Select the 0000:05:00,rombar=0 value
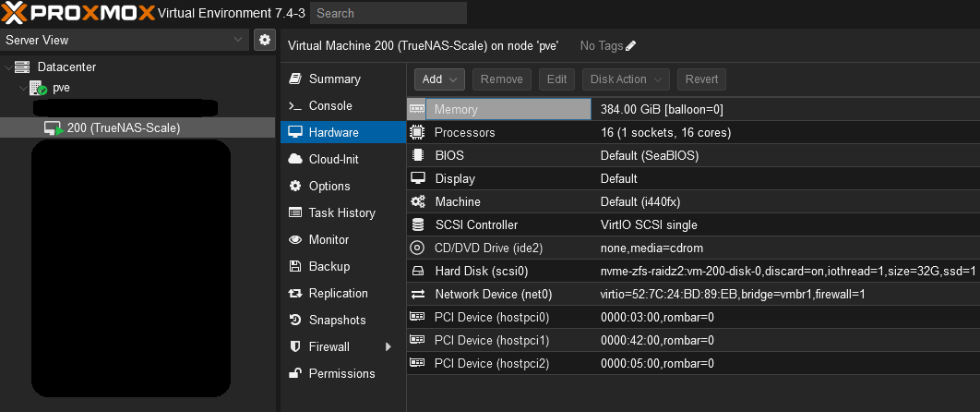 (x=657, y=363)
